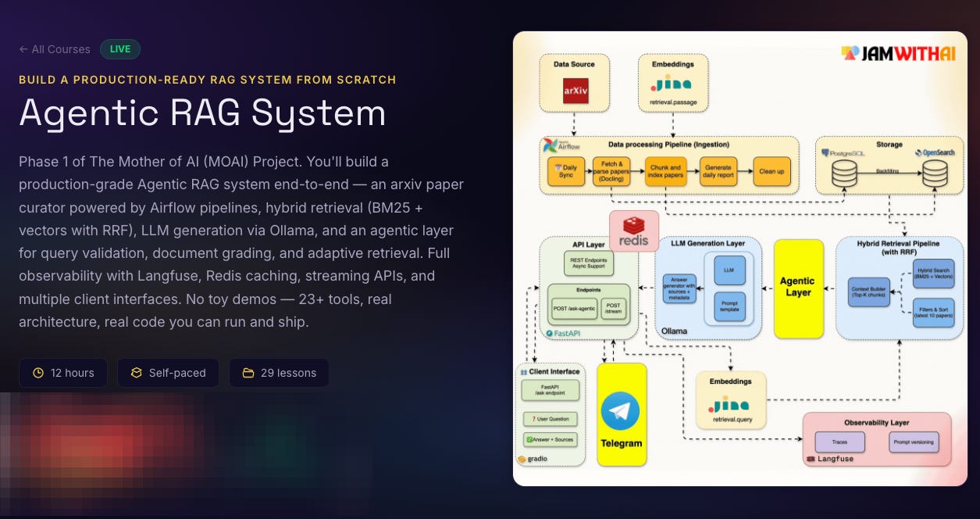Image resolution: width=980 pixels, height=519 pixels.
Task: Click the Ollama label
Action: coord(675,331)
